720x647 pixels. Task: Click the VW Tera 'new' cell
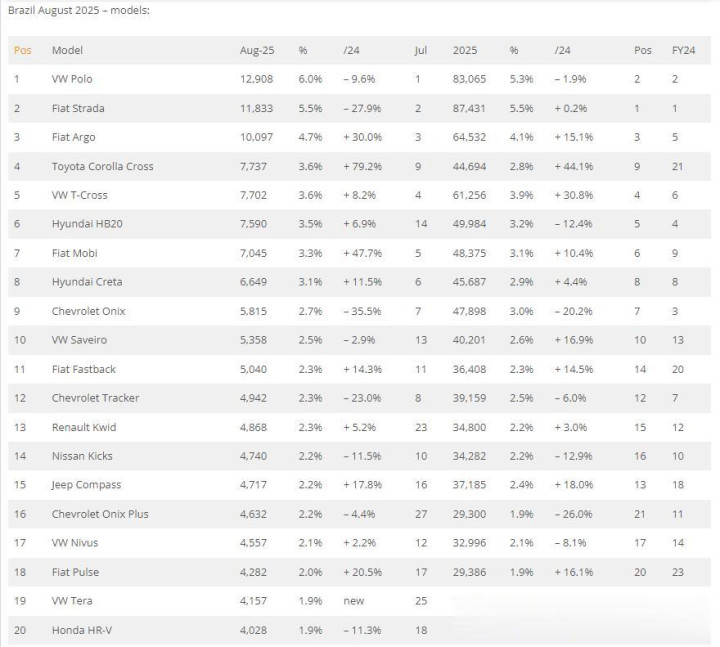click(354, 601)
